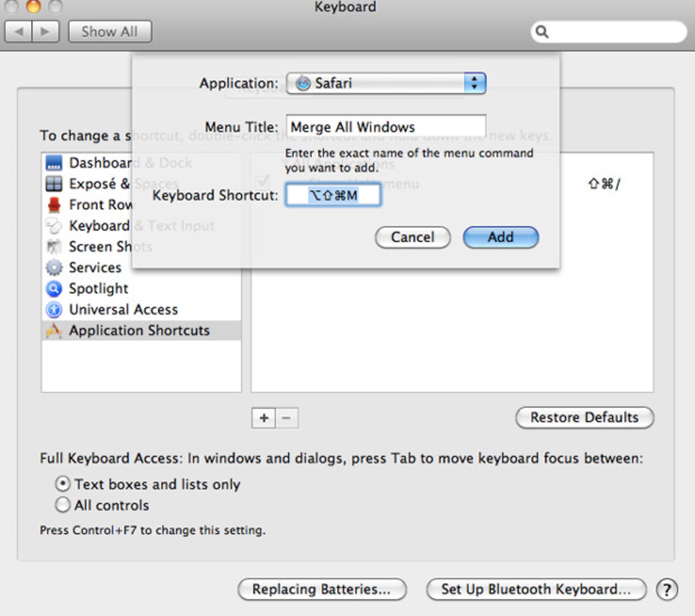Go forward with the right arrow button
Image resolution: width=695 pixels, height=616 pixels.
coord(46,31)
